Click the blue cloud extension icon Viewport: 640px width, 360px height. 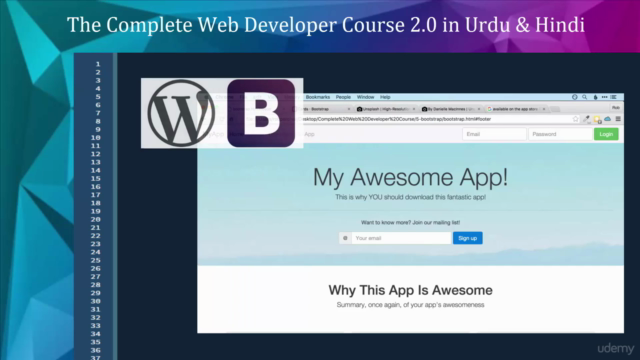(607, 119)
